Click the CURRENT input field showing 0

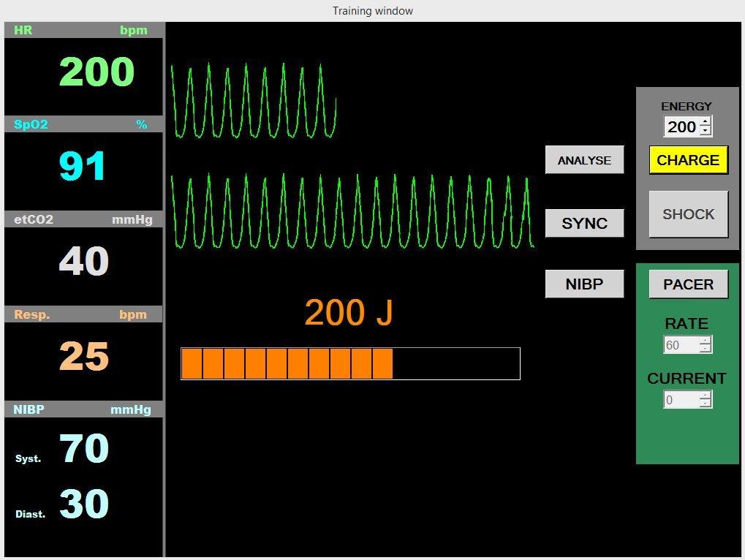point(682,399)
